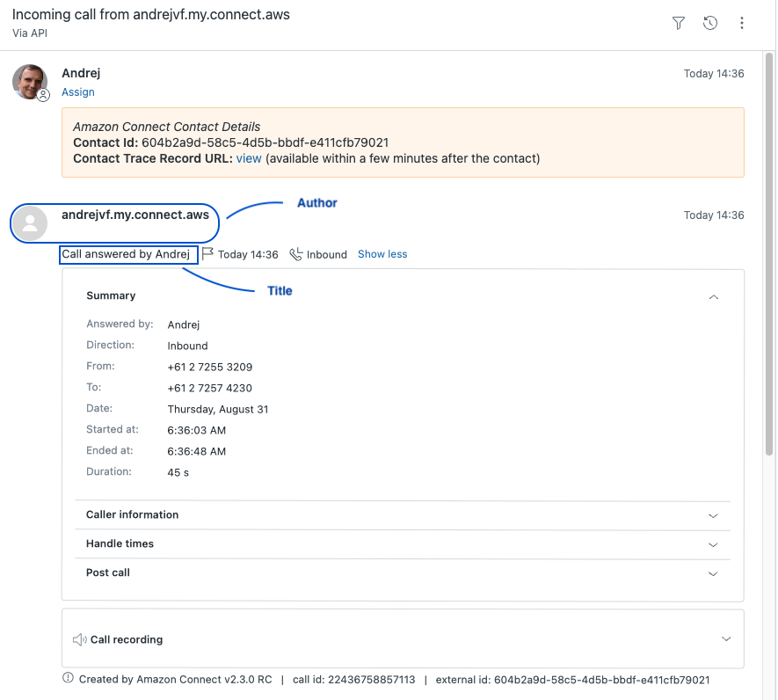Click Andrej's profile photo
The height and width of the screenshot is (700, 778).
pos(29,81)
